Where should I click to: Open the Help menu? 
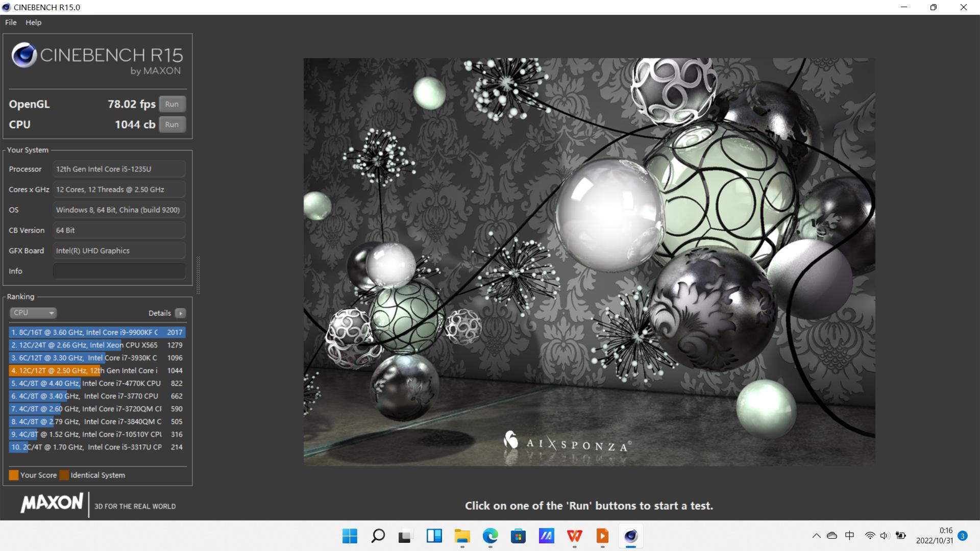[x=32, y=22]
